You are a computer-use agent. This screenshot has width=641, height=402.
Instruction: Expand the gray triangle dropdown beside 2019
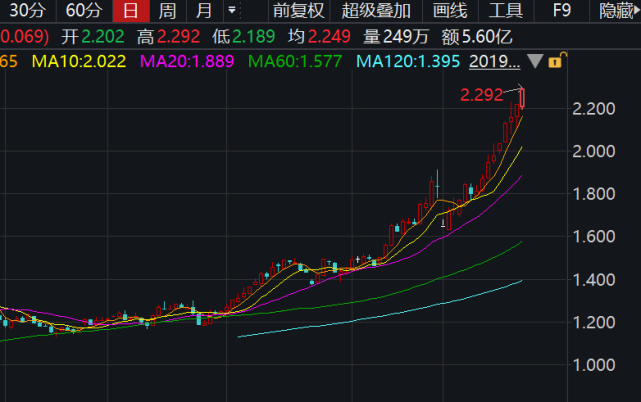(535, 61)
